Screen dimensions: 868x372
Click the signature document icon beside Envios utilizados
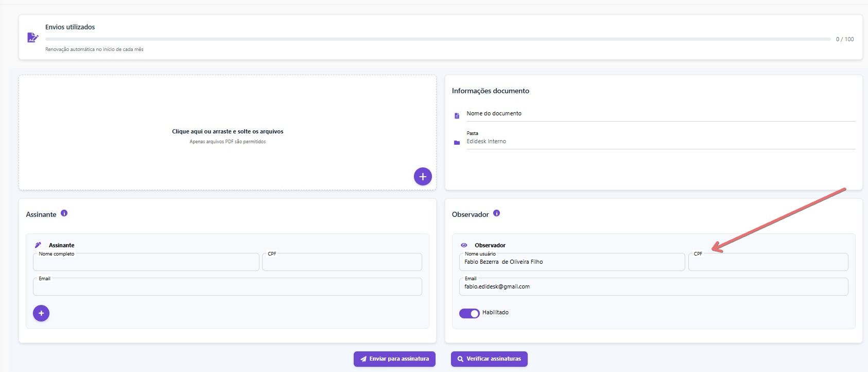[x=32, y=38]
